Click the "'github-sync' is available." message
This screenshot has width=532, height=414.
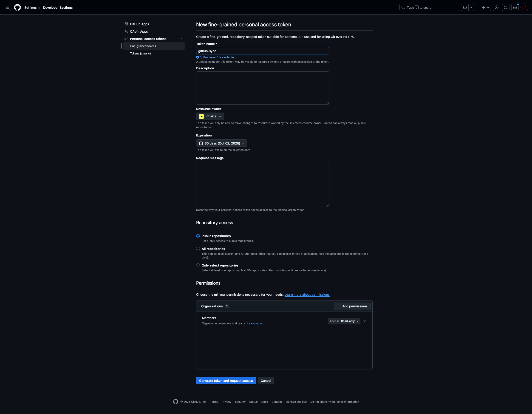[x=217, y=57]
